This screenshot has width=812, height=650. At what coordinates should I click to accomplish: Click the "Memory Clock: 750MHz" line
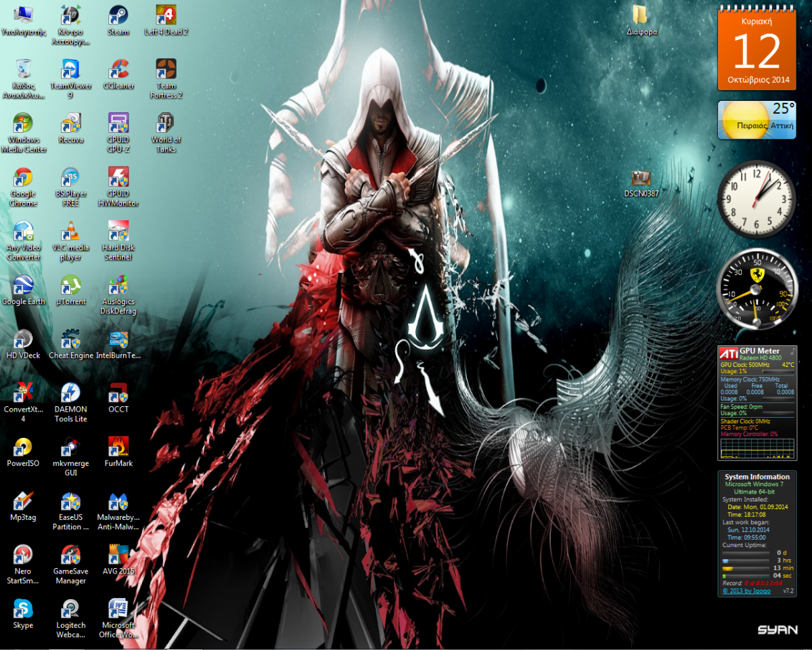pos(750,379)
